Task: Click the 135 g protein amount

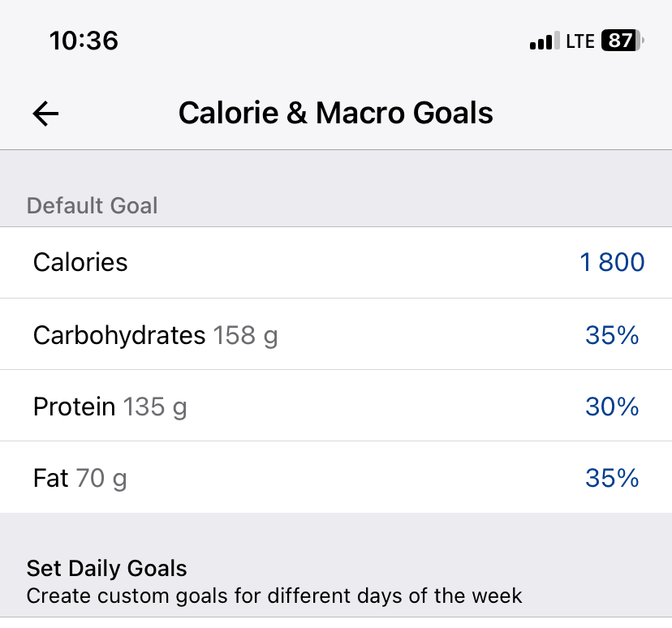Action: 155,406
